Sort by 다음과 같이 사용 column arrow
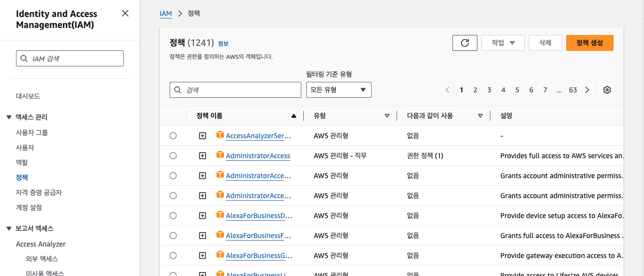Viewport: 644px width, 276px height. pos(480,116)
